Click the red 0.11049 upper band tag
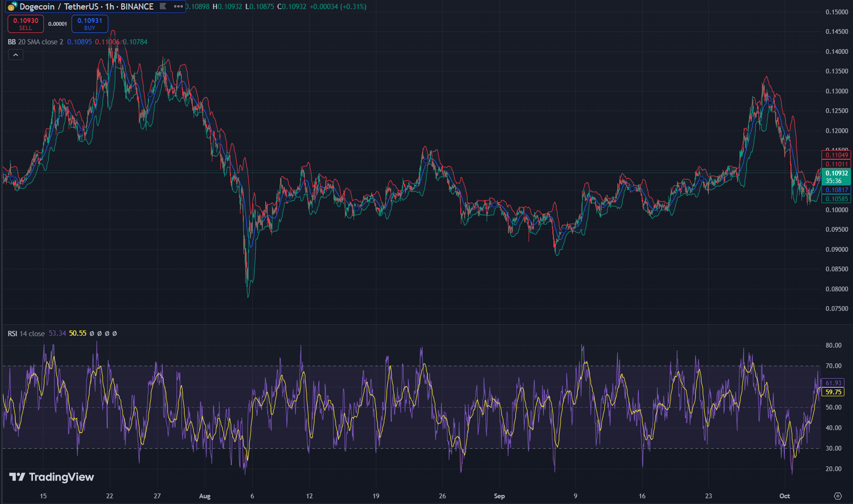The width and height of the screenshot is (853, 504). pyautogui.click(x=836, y=155)
